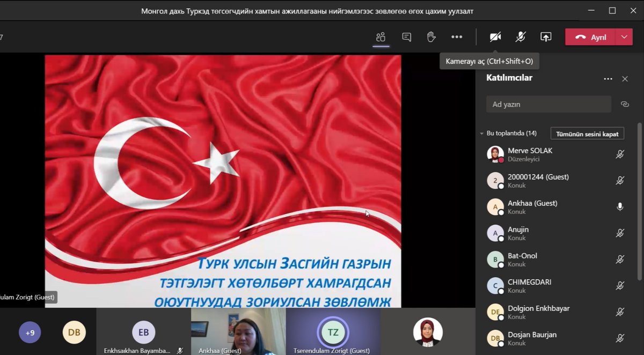The width and height of the screenshot is (644, 355).
Task: Unmute the microphone in toolbar
Action: pos(521,37)
